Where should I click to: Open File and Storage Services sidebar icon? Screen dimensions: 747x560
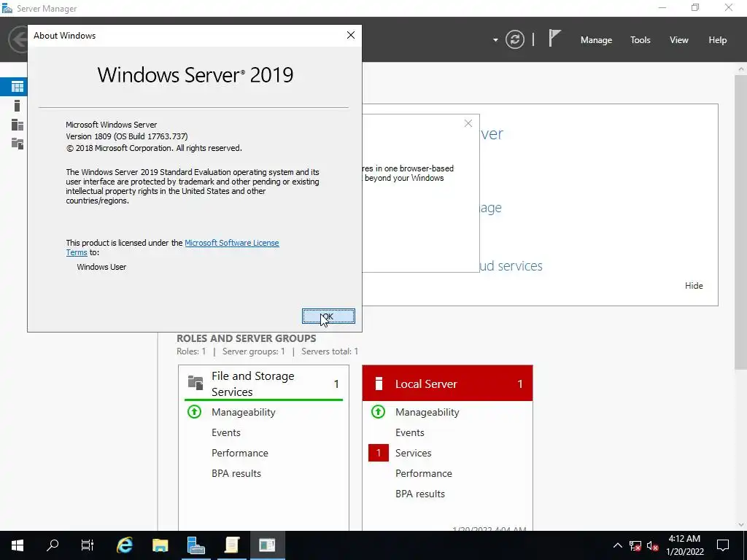(18, 144)
